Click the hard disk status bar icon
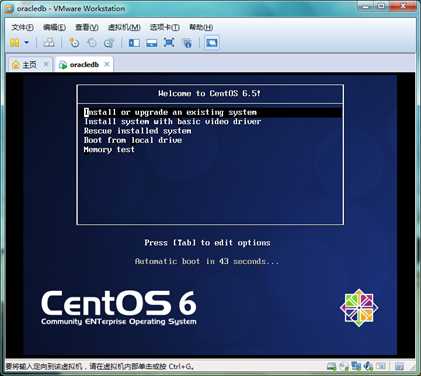Viewport: 421px width, 376px height. [x=331, y=366]
